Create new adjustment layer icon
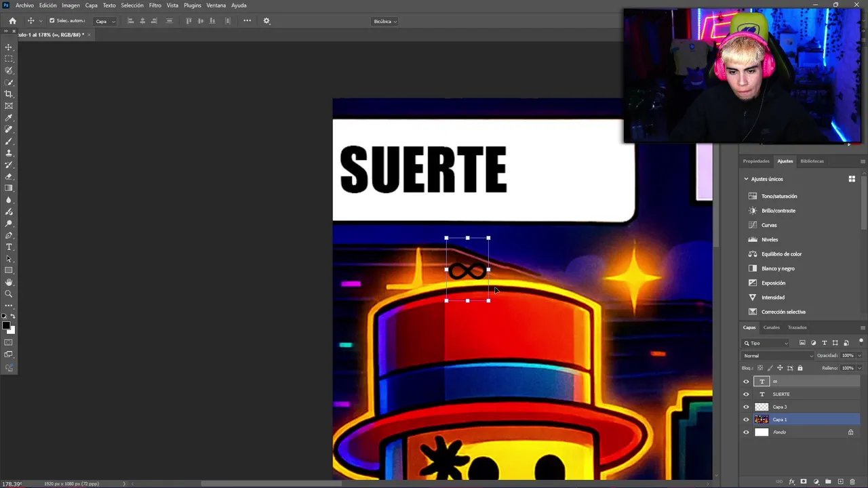 tap(816, 482)
